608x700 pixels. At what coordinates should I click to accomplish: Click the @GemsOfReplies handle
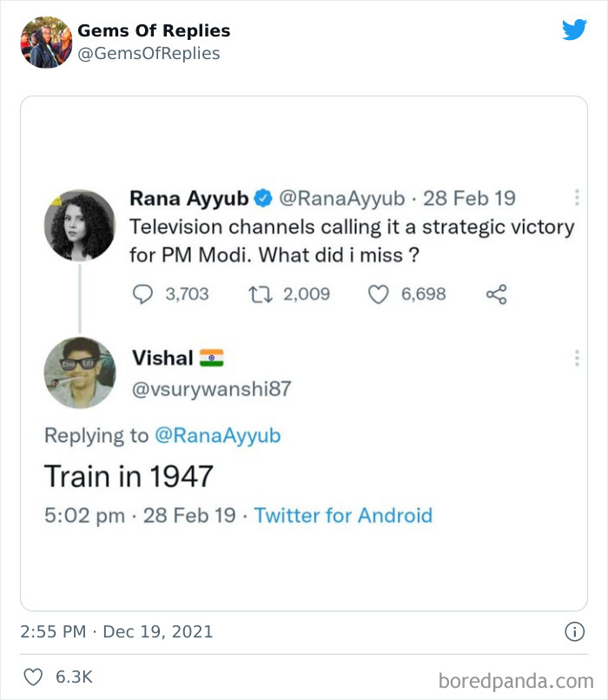149,53
